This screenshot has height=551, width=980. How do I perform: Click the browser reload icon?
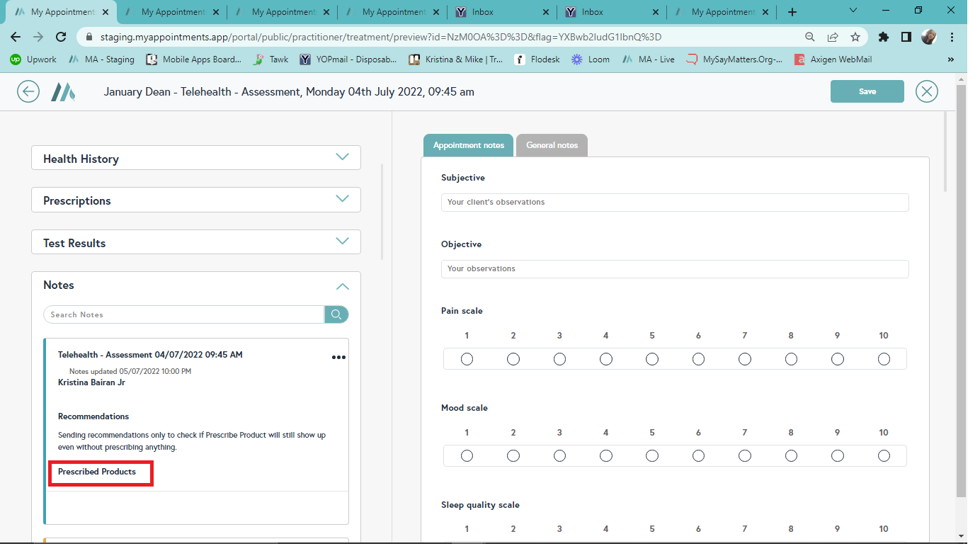(61, 37)
